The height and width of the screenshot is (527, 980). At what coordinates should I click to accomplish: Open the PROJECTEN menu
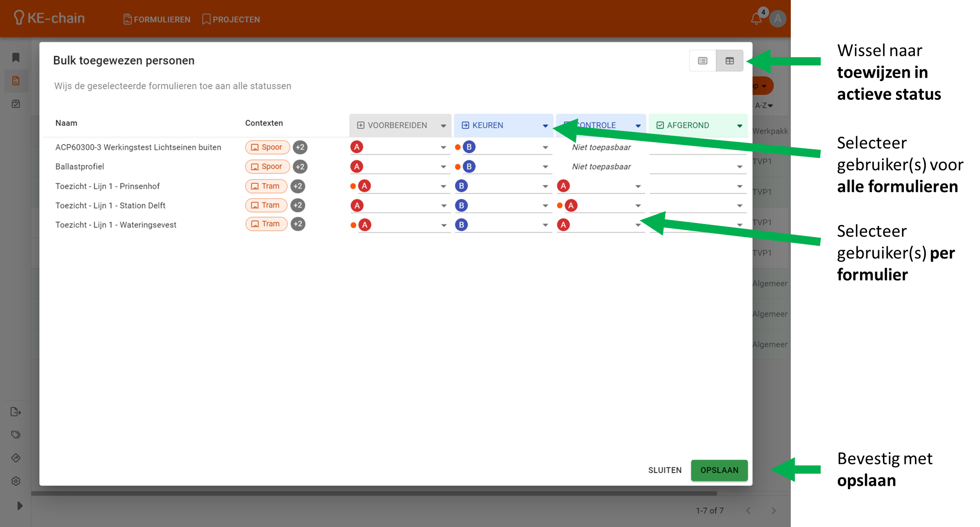(x=231, y=19)
